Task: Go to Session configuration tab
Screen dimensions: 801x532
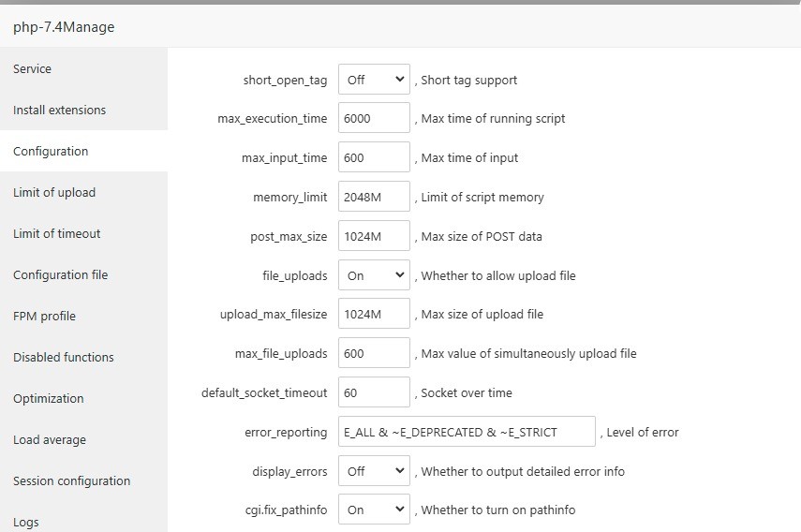Action: (71, 480)
